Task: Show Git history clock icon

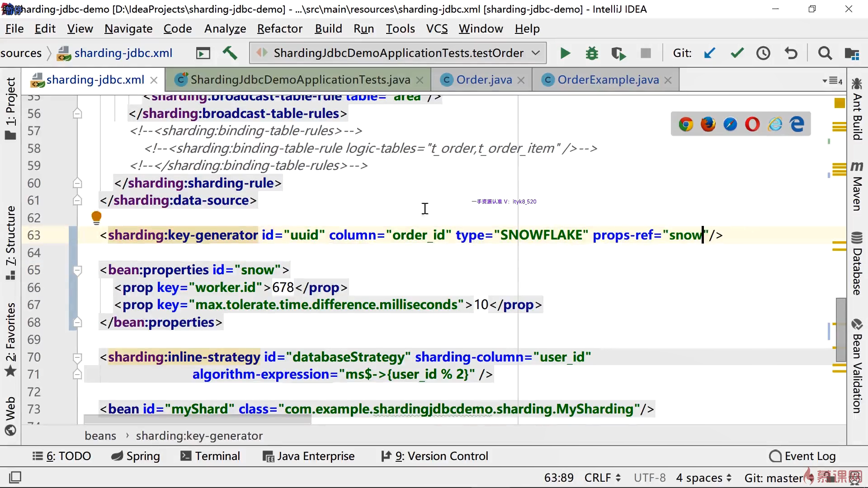Action: (764, 53)
